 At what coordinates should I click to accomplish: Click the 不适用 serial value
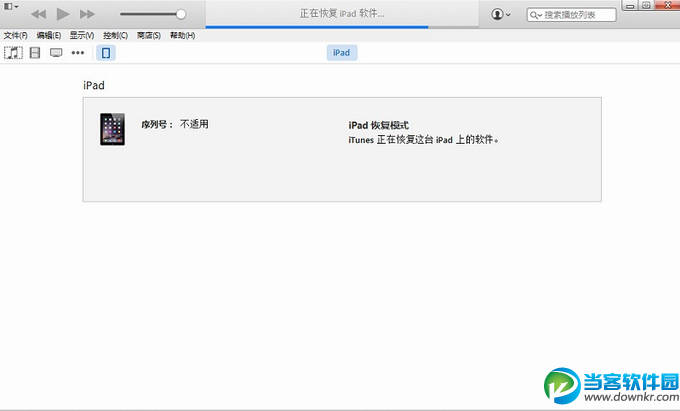coord(194,124)
